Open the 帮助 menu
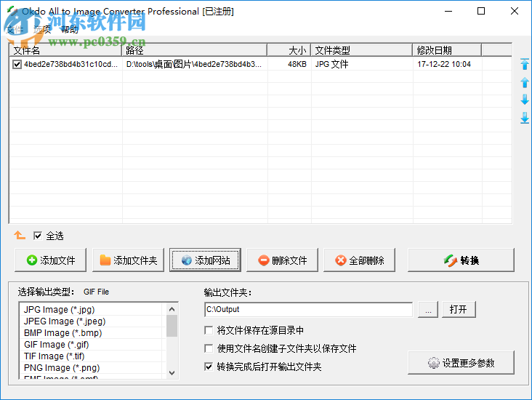Image resolution: width=532 pixels, height=400 pixels. (70, 30)
